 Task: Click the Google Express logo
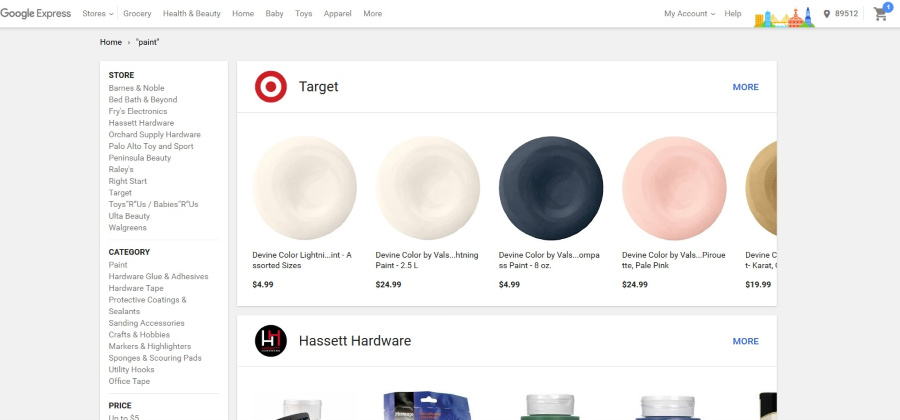point(36,14)
